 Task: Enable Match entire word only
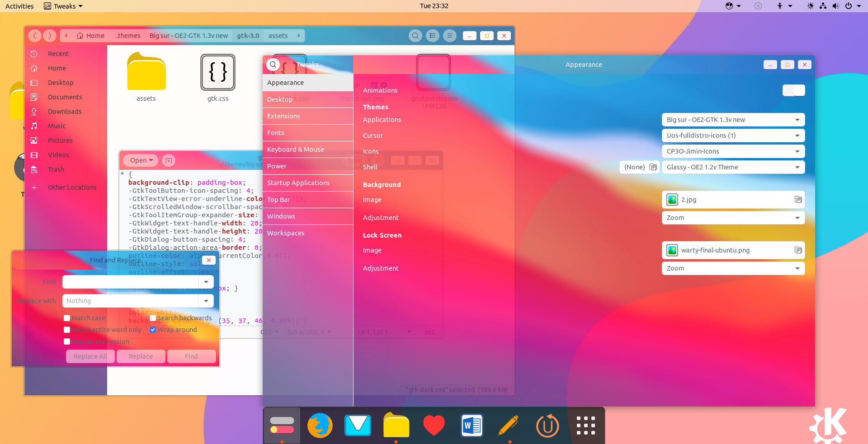point(67,330)
